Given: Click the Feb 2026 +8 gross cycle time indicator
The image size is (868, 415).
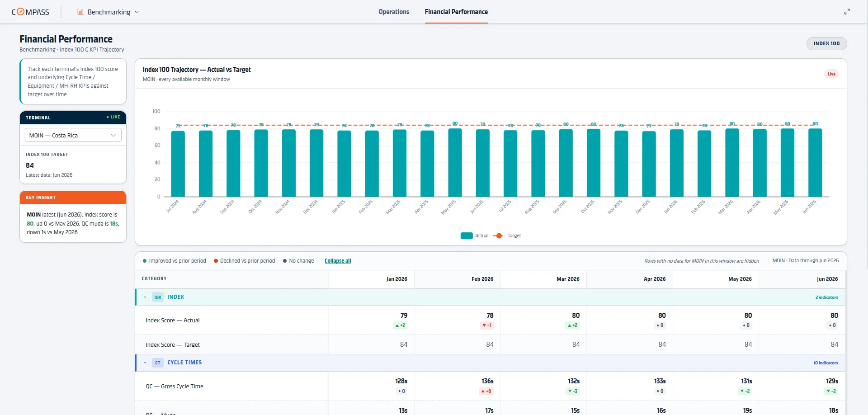Looking at the screenshot, I should pos(486,391).
